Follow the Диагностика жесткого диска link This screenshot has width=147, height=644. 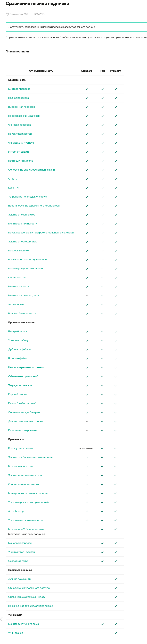(x=25, y=421)
